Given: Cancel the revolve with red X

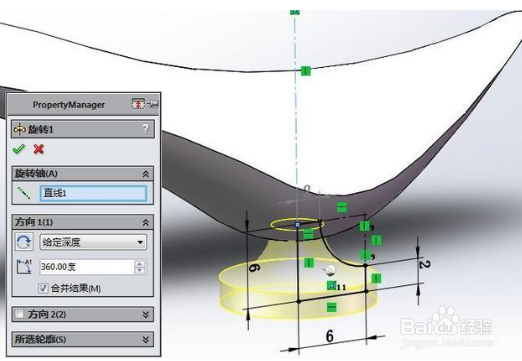Looking at the screenshot, I should (x=39, y=149).
